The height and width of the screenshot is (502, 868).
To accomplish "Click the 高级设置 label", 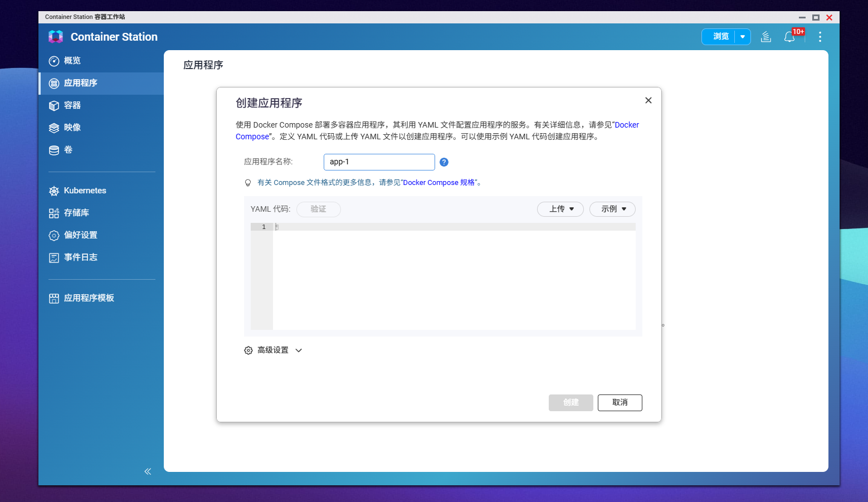I will pyautogui.click(x=273, y=350).
